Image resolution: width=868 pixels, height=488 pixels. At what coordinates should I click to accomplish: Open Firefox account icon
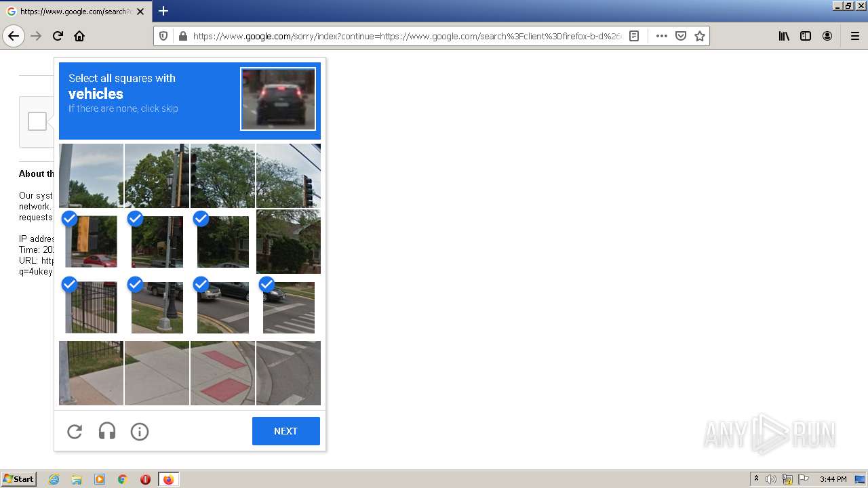pyautogui.click(x=827, y=36)
